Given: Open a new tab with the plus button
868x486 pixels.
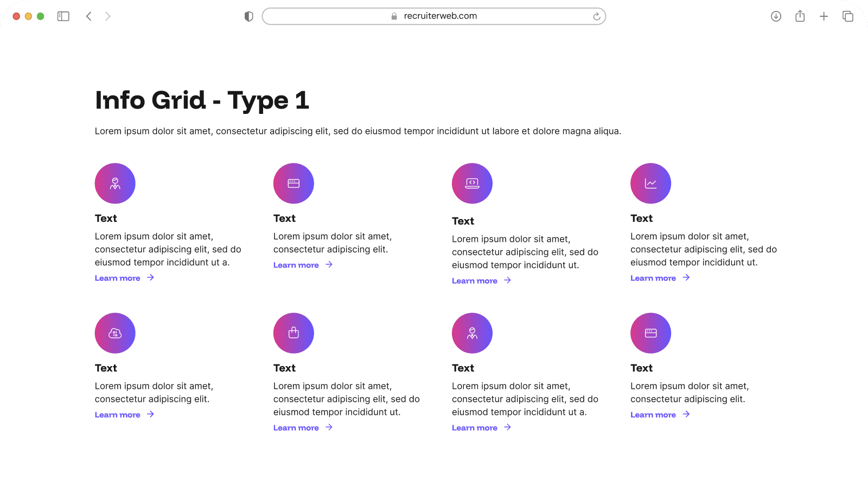Looking at the screenshot, I should (x=824, y=16).
